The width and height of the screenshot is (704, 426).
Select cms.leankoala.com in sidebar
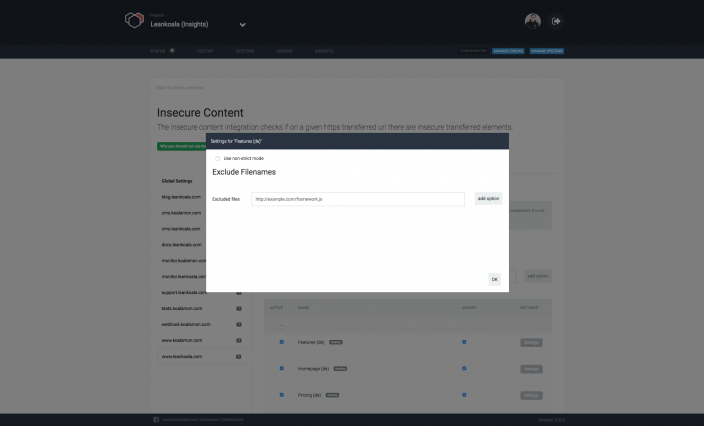click(x=181, y=229)
